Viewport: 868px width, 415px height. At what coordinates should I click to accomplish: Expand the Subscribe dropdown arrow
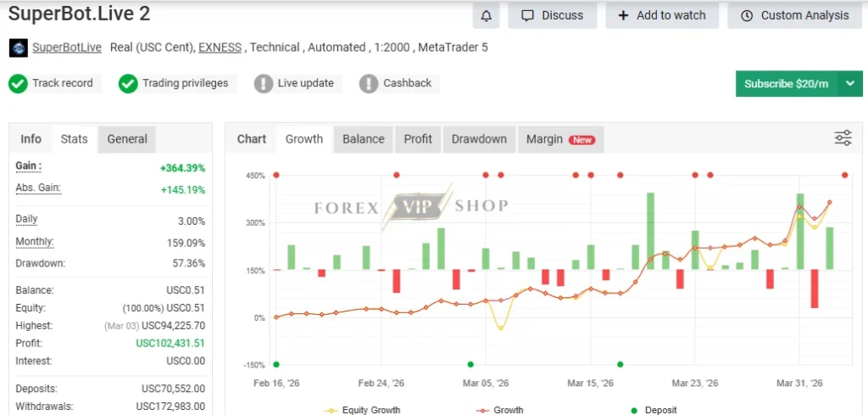pyautogui.click(x=851, y=84)
